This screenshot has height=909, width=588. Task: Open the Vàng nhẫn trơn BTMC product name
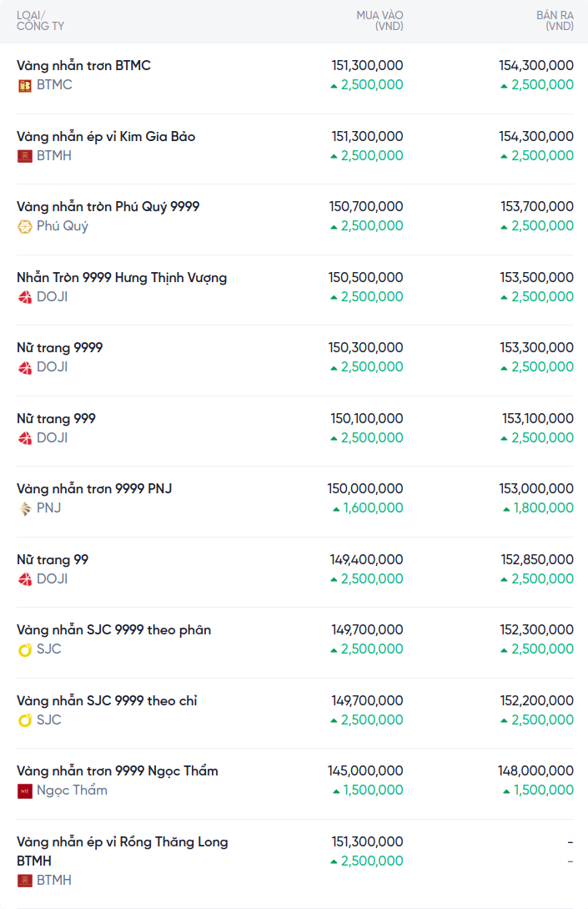[x=83, y=65]
